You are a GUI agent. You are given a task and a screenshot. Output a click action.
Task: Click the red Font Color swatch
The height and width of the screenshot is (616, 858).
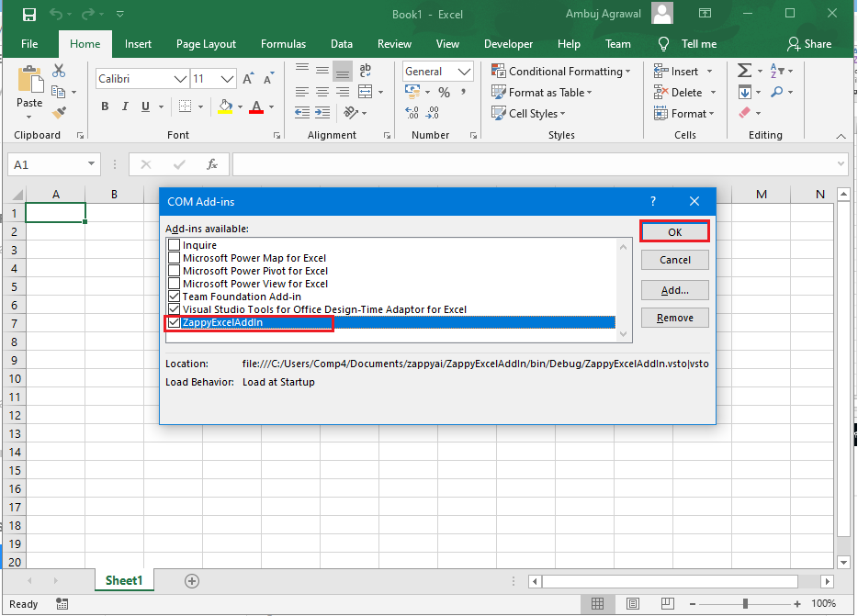(x=255, y=107)
